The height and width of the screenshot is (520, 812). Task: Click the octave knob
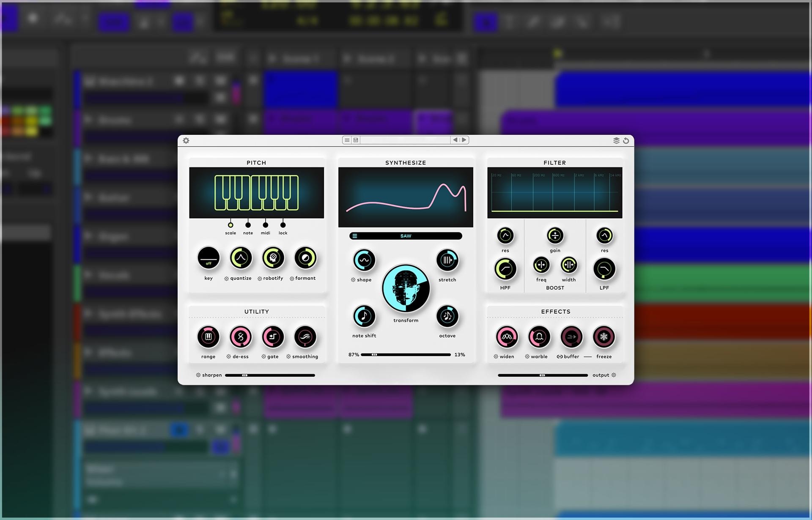(447, 316)
